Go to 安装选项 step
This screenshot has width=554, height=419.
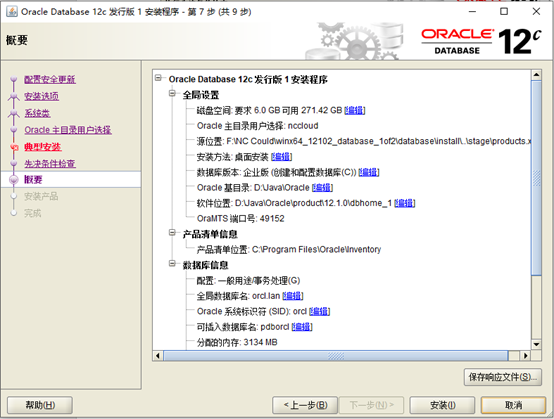pyautogui.click(x=41, y=96)
